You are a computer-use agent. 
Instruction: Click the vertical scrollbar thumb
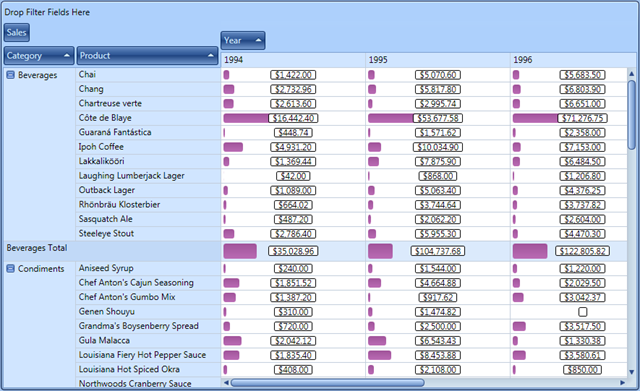coord(631,115)
